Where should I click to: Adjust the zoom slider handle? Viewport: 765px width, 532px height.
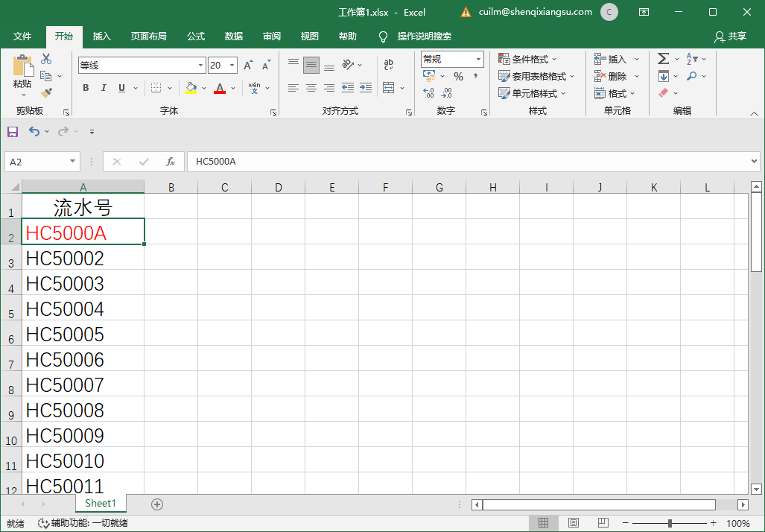(x=670, y=523)
